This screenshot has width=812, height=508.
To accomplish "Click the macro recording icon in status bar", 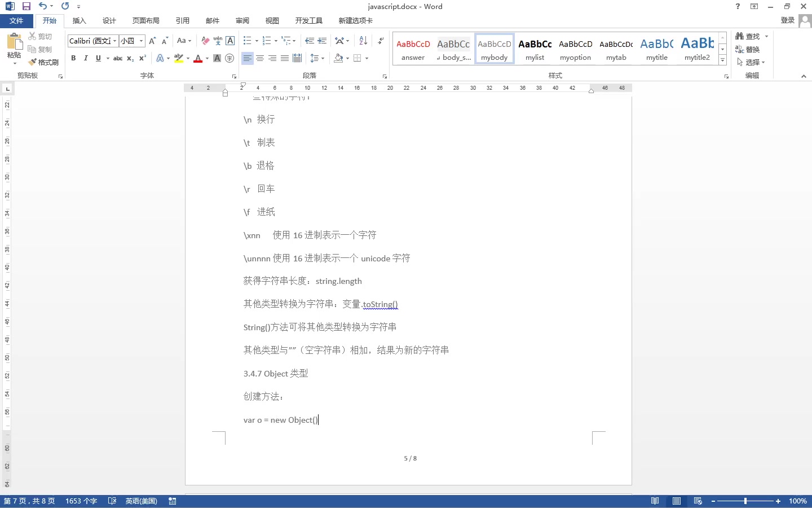I will tap(173, 501).
